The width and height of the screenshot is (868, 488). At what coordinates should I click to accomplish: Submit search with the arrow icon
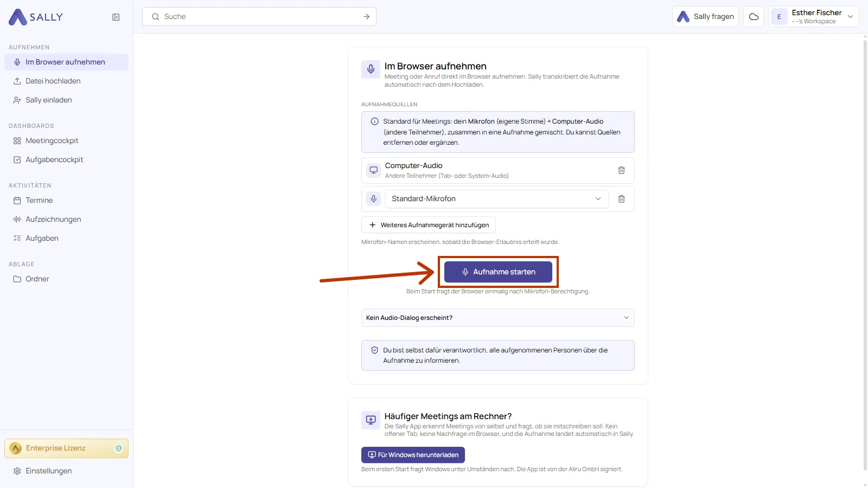(x=367, y=17)
